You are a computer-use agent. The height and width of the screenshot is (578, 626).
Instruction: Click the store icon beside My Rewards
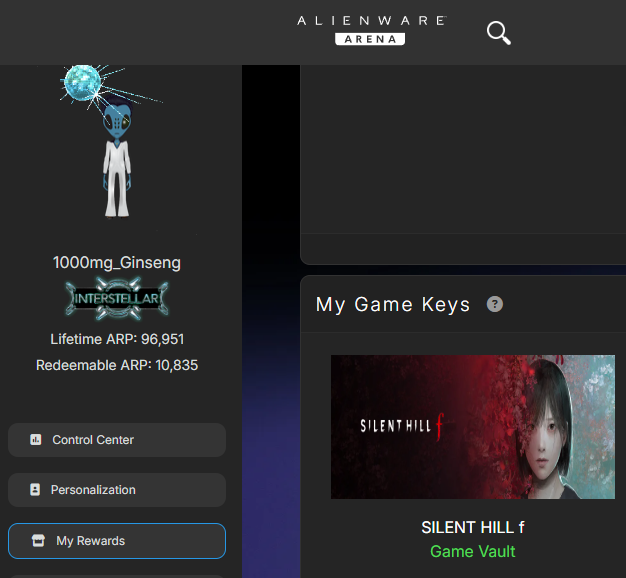pyautogui.click(x=39, y=541)
